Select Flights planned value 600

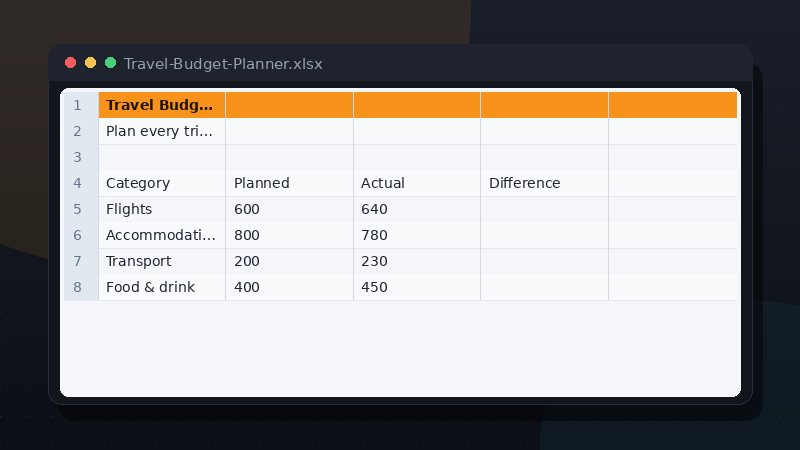point(289,209)
